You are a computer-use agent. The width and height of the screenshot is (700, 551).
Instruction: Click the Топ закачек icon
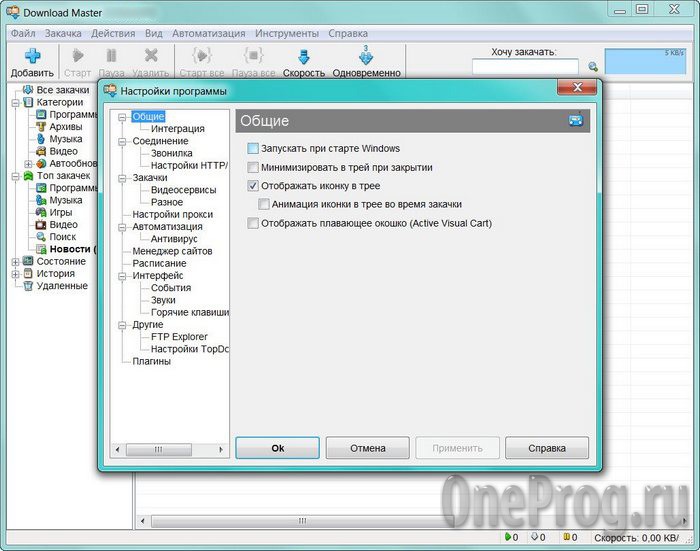28,175
